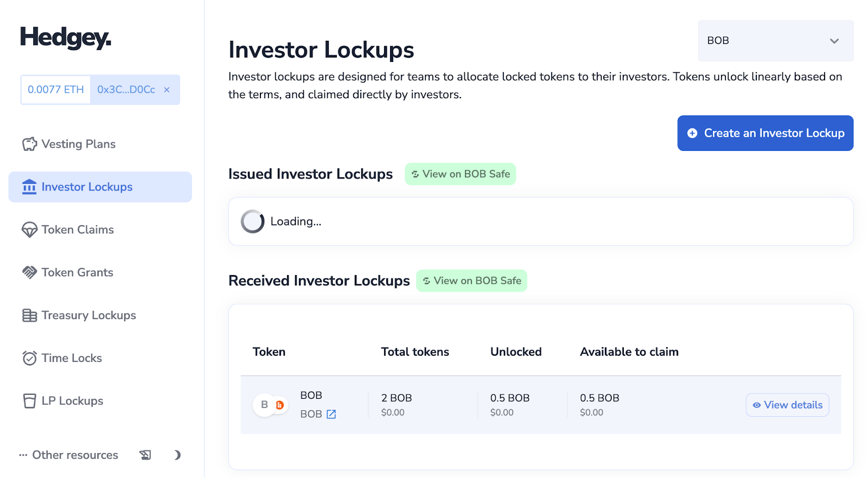
Task: Click the three-dots icon beside Other resources
Action: click(23, 455)
